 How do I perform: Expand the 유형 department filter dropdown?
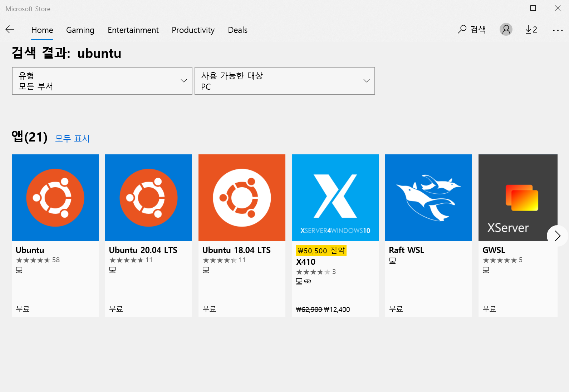(102, 81)
